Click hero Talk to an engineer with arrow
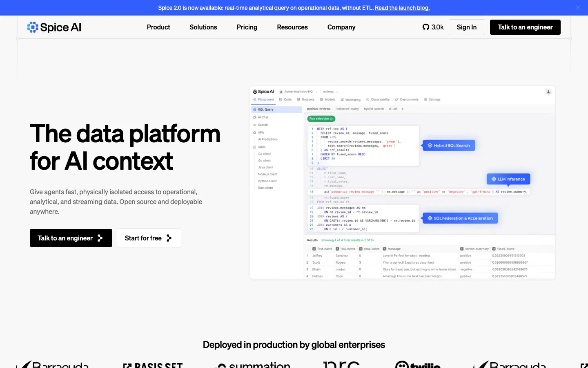Viewport: 588px width, 368px height. 71,238
